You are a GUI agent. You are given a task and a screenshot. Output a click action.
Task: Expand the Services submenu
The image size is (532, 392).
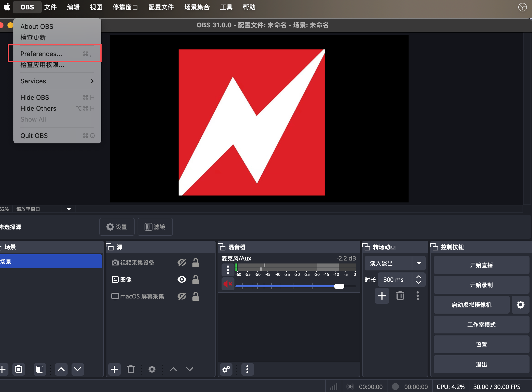pyautogui.click(x=57, y=81)
